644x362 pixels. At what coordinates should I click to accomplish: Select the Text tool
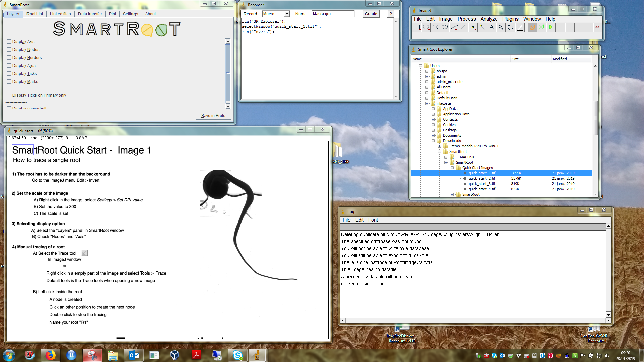pos(491,27)
